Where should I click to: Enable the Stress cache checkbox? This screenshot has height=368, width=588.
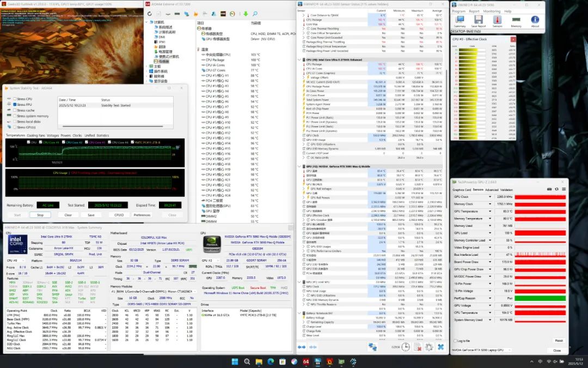pyautogui.click(x=15, y=110)
